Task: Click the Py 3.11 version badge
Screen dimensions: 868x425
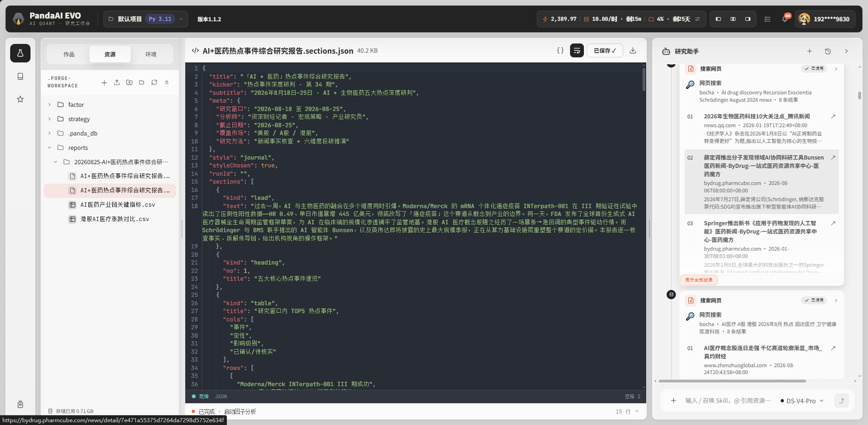Action: 160,19
